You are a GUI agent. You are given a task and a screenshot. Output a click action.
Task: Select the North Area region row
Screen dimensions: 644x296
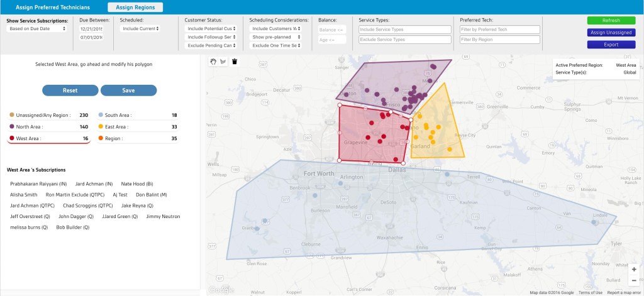point(48,127)
